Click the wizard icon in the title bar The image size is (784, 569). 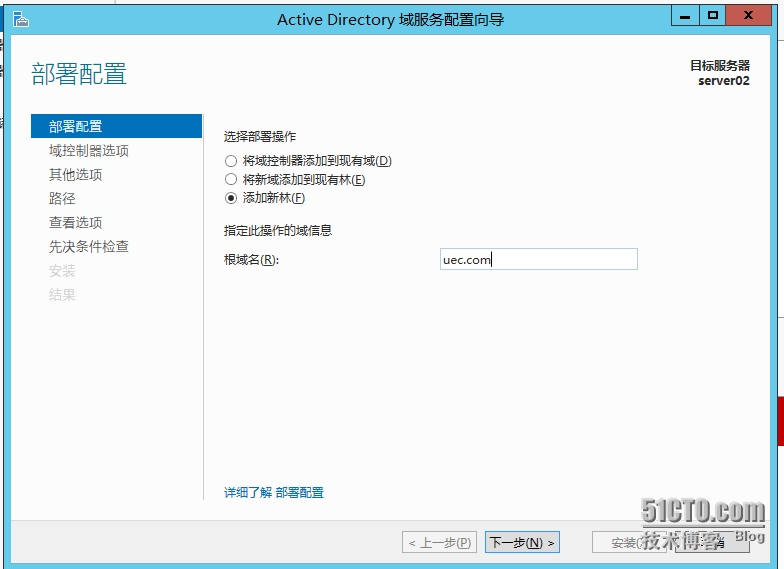click(20, 20)
